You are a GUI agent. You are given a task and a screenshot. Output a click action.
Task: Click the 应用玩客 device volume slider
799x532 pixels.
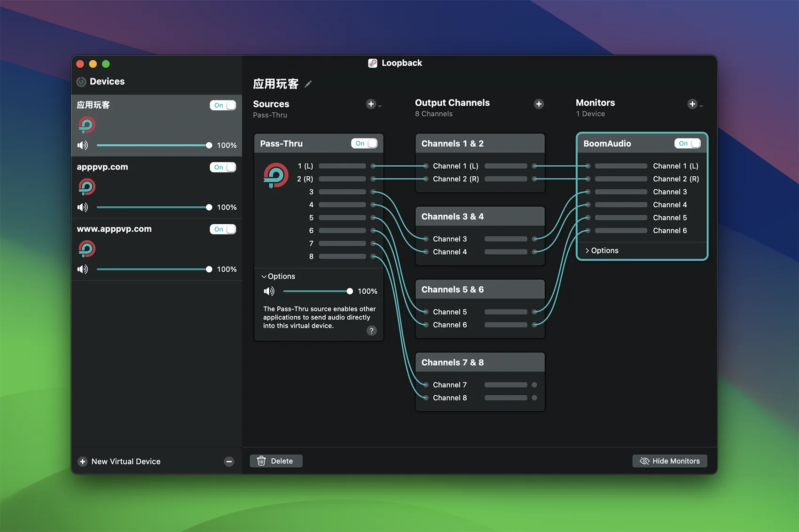tap(154, 145)
